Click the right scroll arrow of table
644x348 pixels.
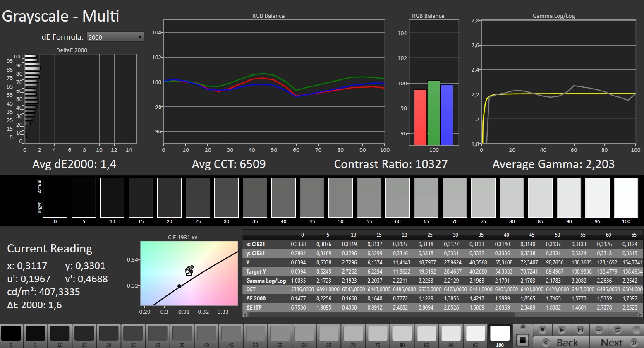click(641, 315)
